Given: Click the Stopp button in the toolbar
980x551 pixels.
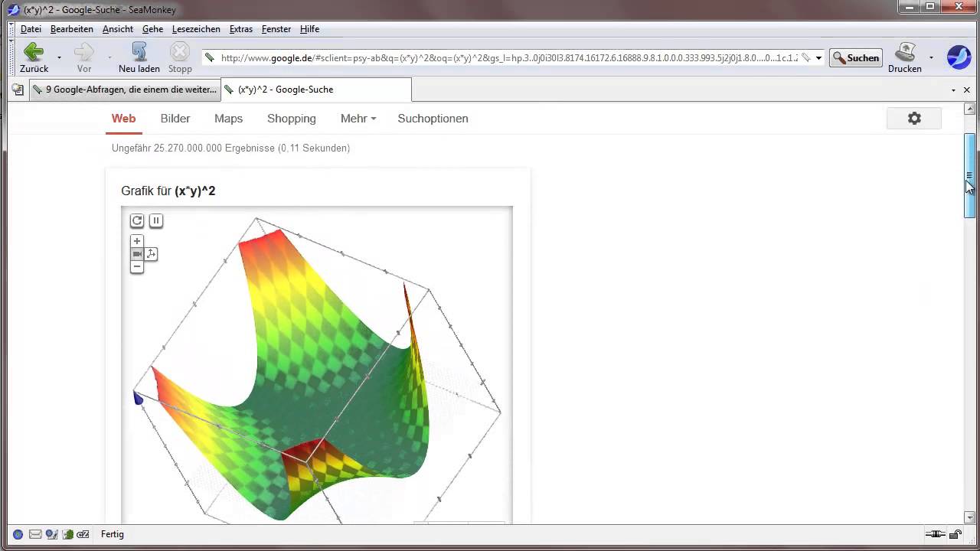Looking at the screenshot, I should (x=180, y=57).
